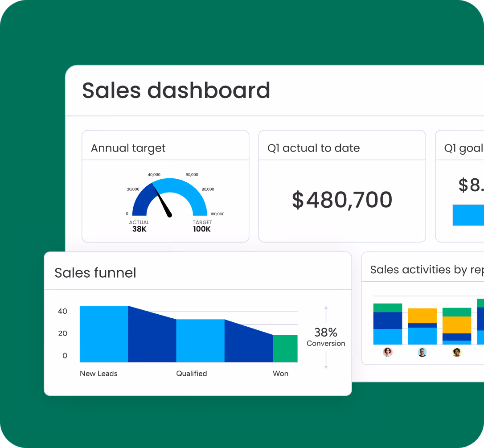Click the second rep's yellow bar segment

coord(422,316)
